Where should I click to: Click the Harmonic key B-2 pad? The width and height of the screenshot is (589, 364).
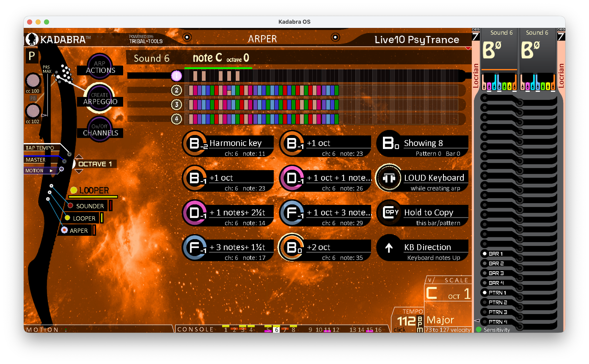[228, 144]
